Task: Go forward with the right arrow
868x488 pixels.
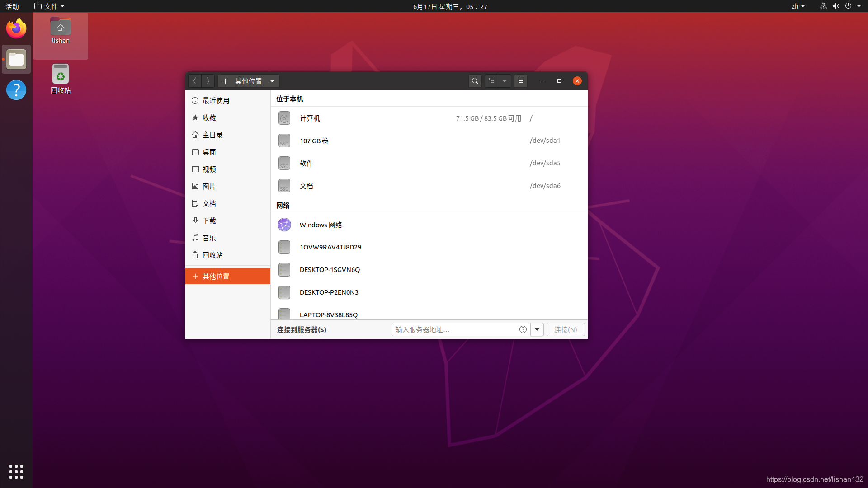Action: pyautogui.click(x=208, y=81)
